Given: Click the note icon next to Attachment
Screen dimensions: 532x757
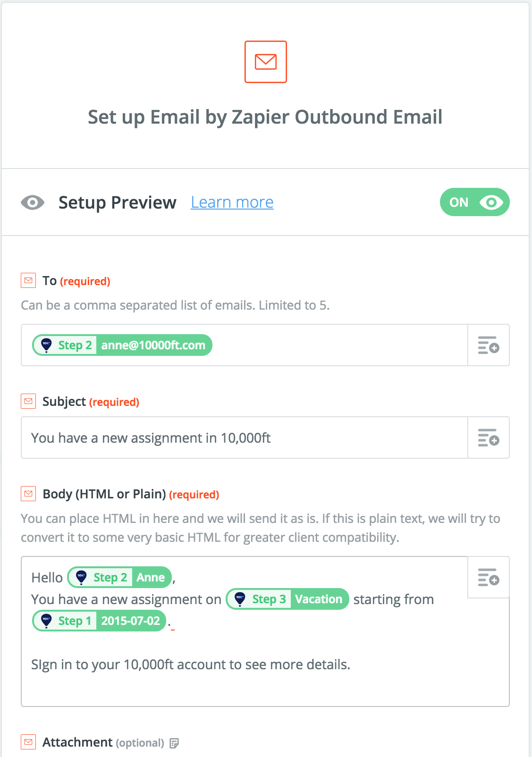Looking at the screenshot, I should pyautogui.click(x=174, y=743).
